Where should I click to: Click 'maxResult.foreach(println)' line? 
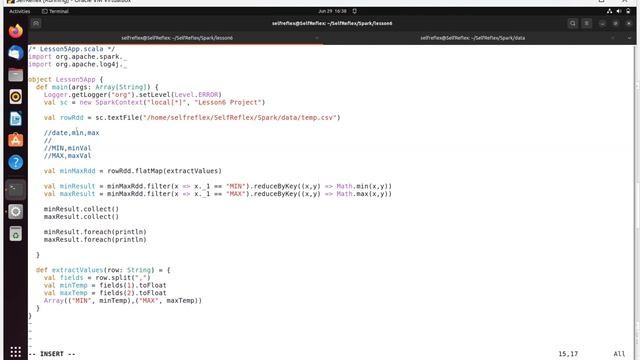pyautogui.click(x=95, y=239)
